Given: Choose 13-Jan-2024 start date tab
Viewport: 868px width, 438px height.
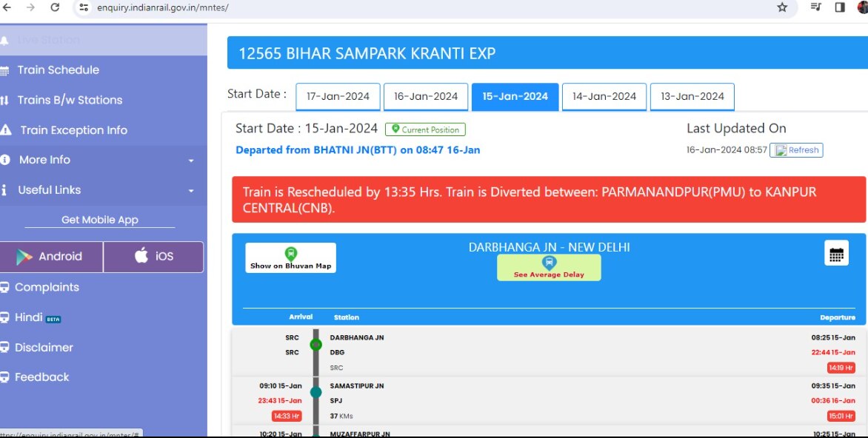Looking at the screenshot, I should [692, 96].
